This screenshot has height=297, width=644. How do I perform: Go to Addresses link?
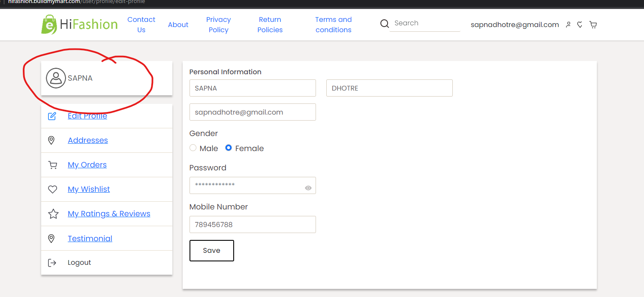[88, 140]
